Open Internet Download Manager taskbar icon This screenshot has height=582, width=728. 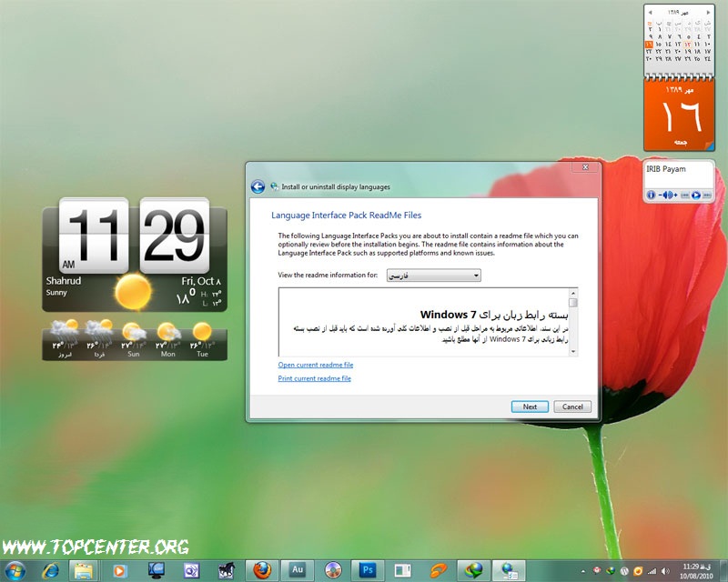pos(474,570)
